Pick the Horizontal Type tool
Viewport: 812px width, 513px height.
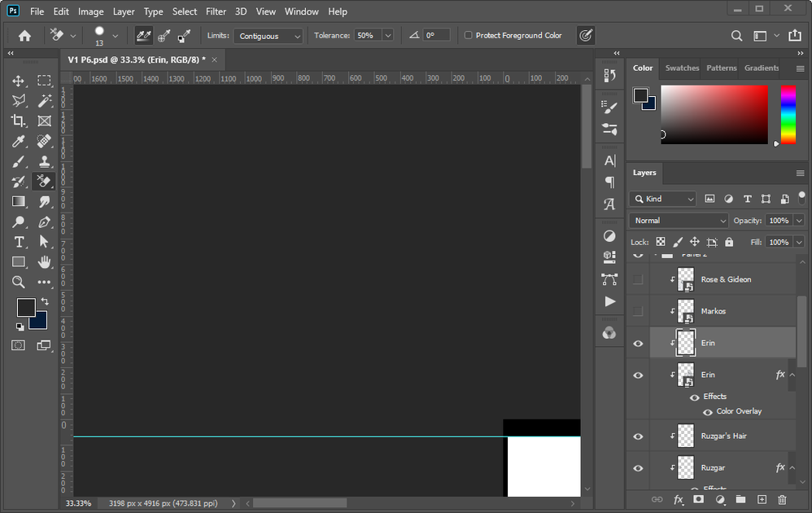(x=19, y=242)
